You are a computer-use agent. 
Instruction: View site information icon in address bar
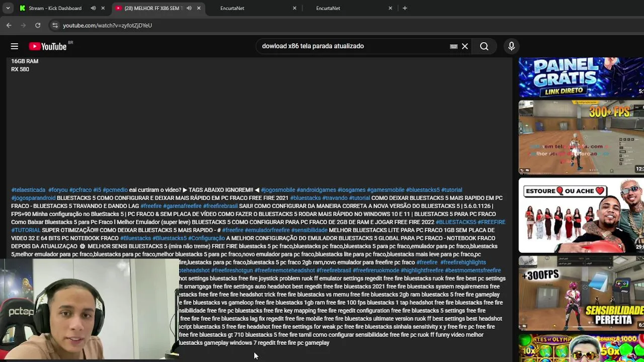pyautogui.click(x=55, y=25)
